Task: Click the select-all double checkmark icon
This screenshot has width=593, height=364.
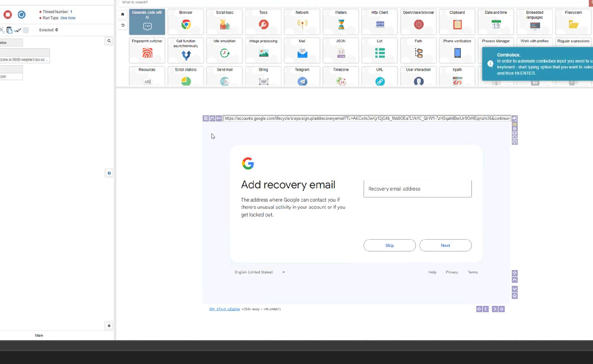Action: tap(17, 30)
